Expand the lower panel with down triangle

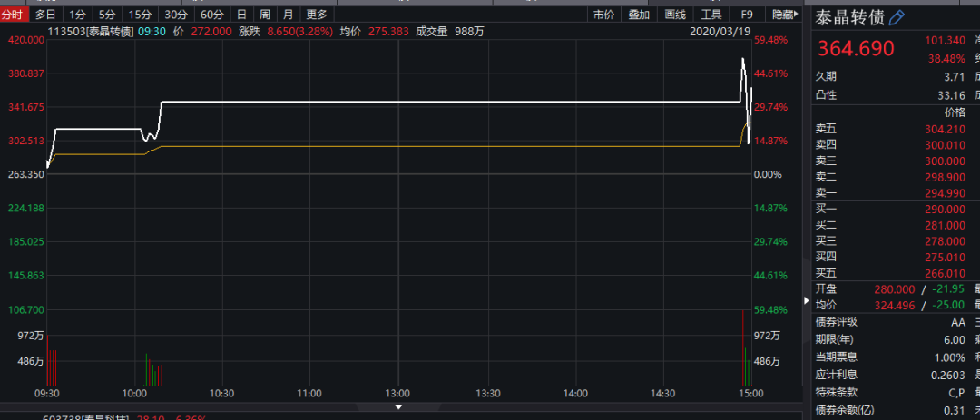(398, 406)
